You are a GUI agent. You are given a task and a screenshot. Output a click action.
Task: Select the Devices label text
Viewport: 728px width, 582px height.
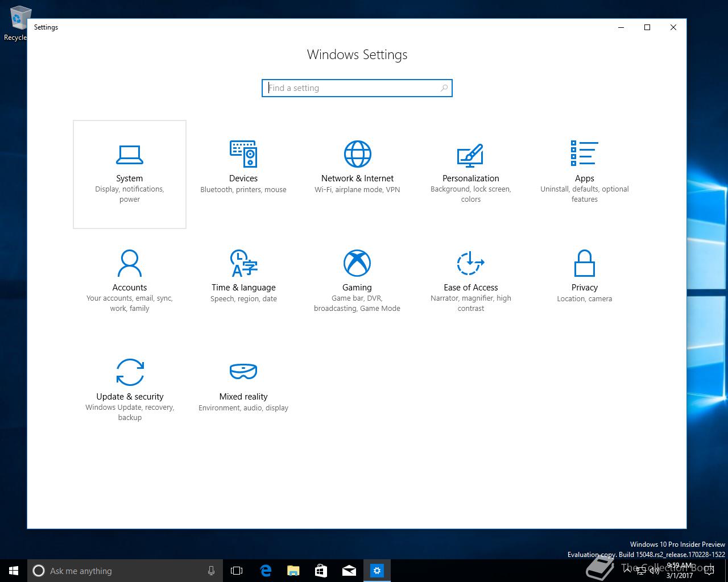pyautogui.click(x=243, y=178)
